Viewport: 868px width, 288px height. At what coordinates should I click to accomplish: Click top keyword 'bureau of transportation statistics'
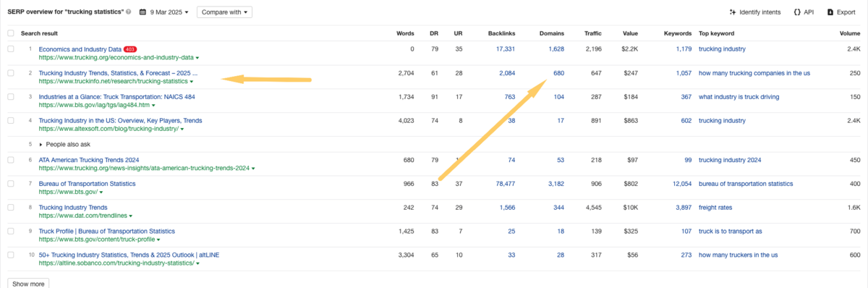coord(746,184)
